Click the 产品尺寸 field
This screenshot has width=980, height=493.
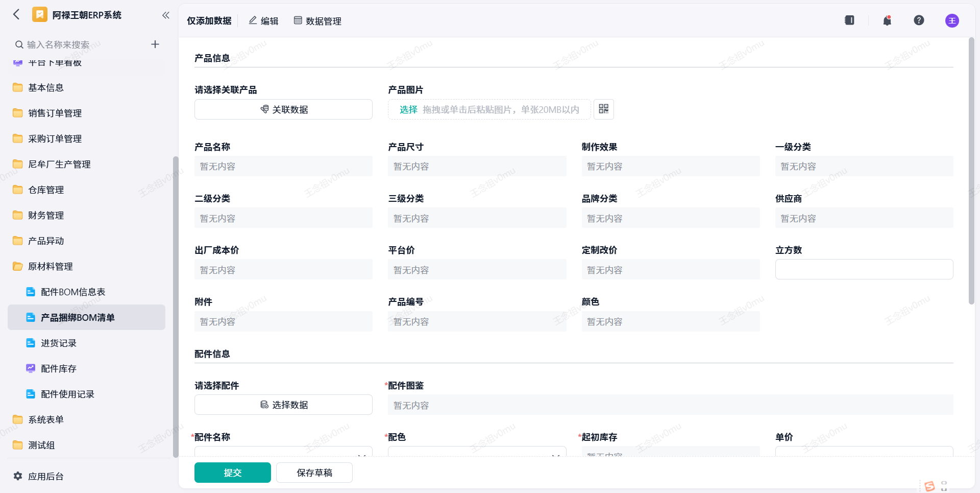pos(477,166)
